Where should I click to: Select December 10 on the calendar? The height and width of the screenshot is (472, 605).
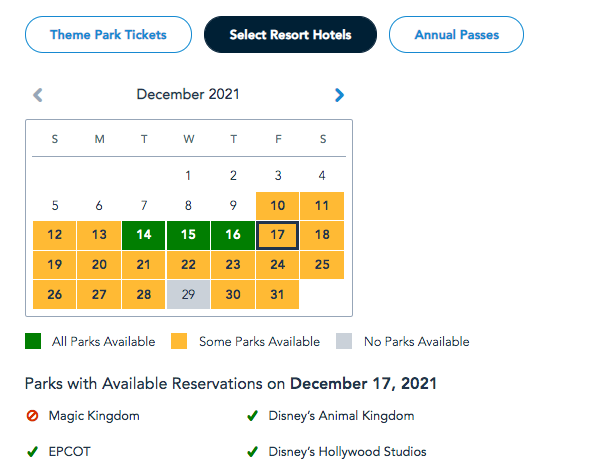[x=278, y=206]
